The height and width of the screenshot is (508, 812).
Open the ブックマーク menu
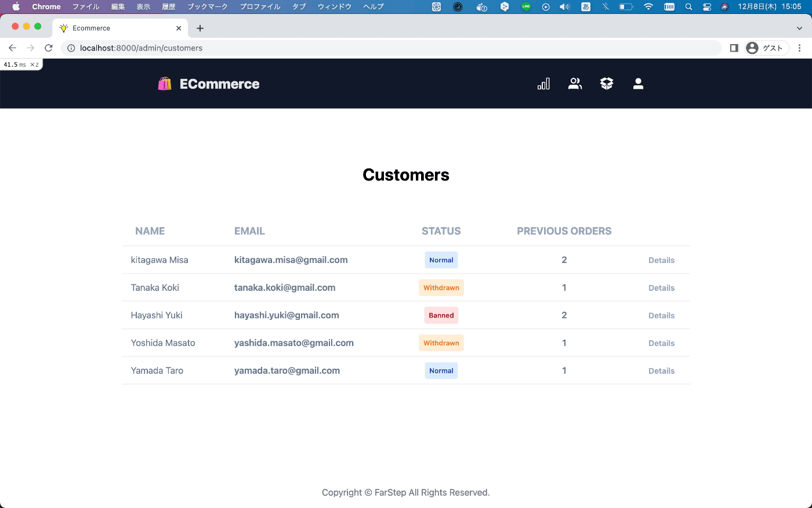[x=207, y=6]
